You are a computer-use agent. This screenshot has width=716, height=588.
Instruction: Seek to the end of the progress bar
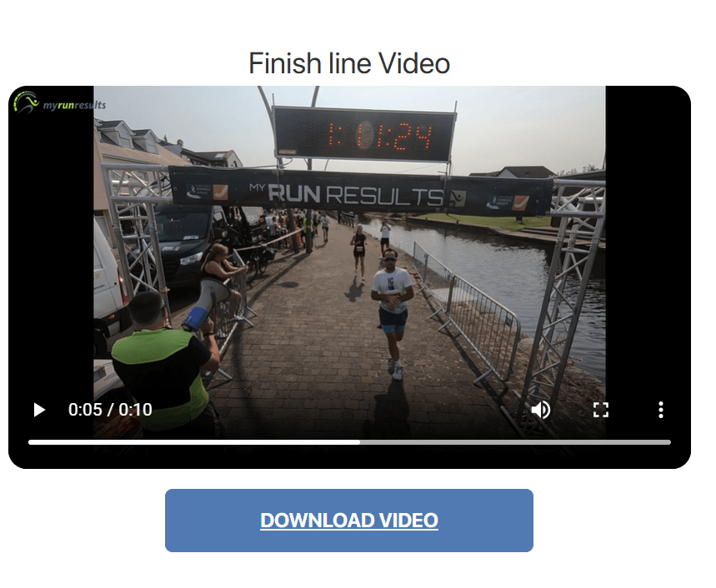(668, 442)
